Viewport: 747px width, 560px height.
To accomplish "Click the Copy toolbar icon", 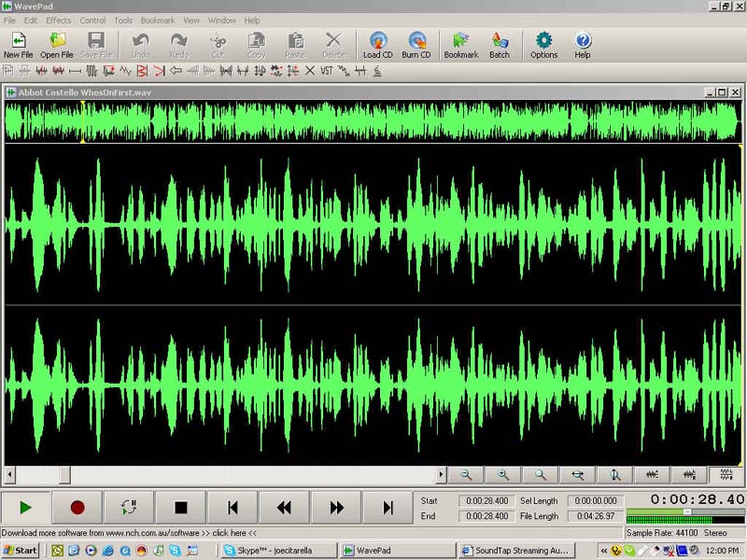I will [x=257, y=45].
